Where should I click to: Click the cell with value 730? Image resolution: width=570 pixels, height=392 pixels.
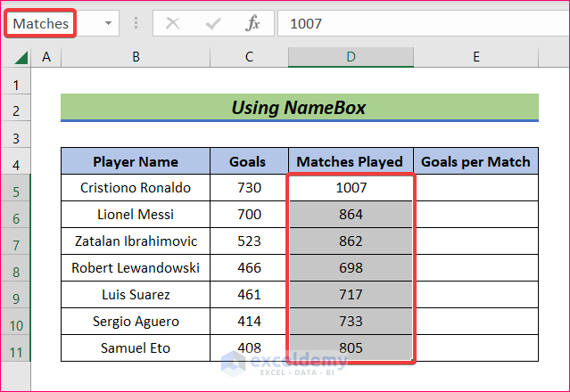coord(248,188)
